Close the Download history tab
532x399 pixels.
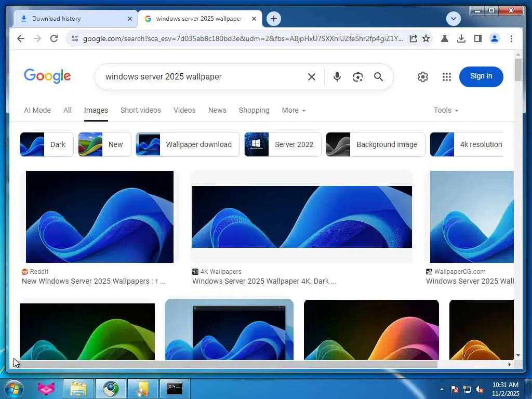(129, 19)
